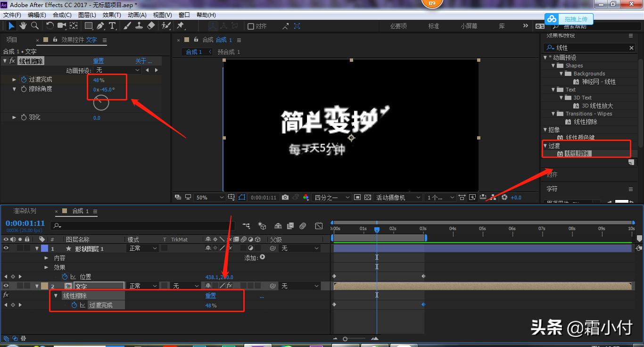Take a snapshot of the composition view

click(x=285, y=197)
